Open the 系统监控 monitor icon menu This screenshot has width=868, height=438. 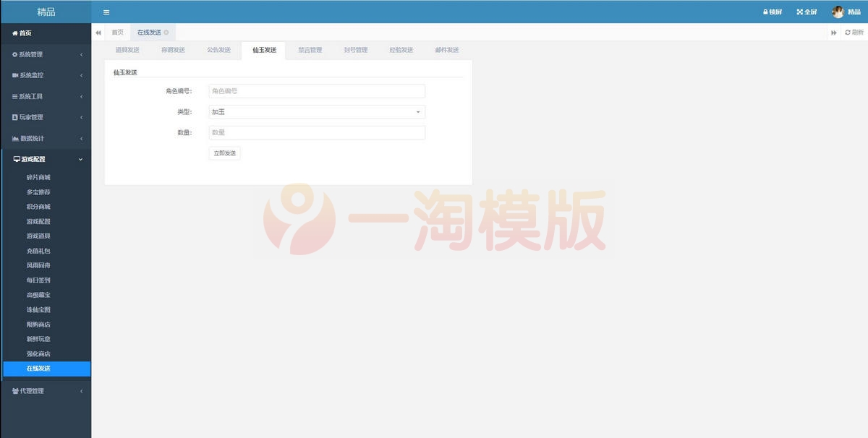click(x=15, y=74)
